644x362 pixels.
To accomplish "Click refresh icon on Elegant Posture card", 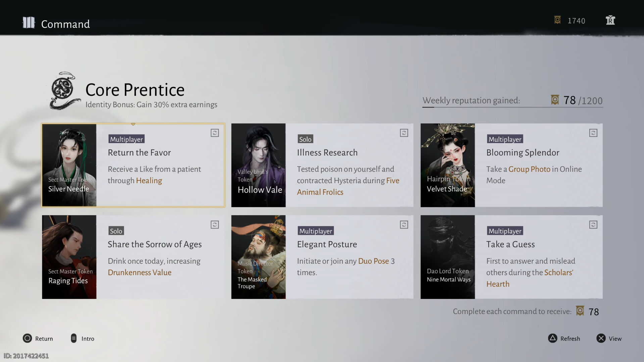I will click(x=404, y=225).
